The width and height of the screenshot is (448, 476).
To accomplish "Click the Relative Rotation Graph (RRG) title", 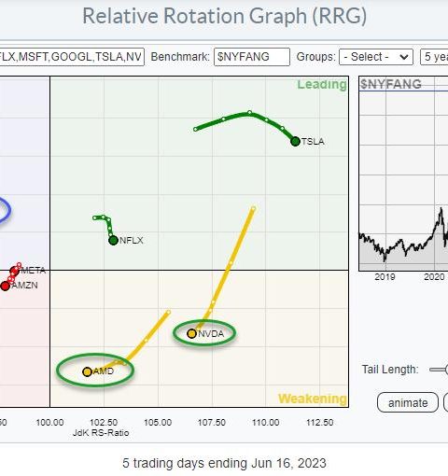I will pyautogui.click(x=225, y=16).
